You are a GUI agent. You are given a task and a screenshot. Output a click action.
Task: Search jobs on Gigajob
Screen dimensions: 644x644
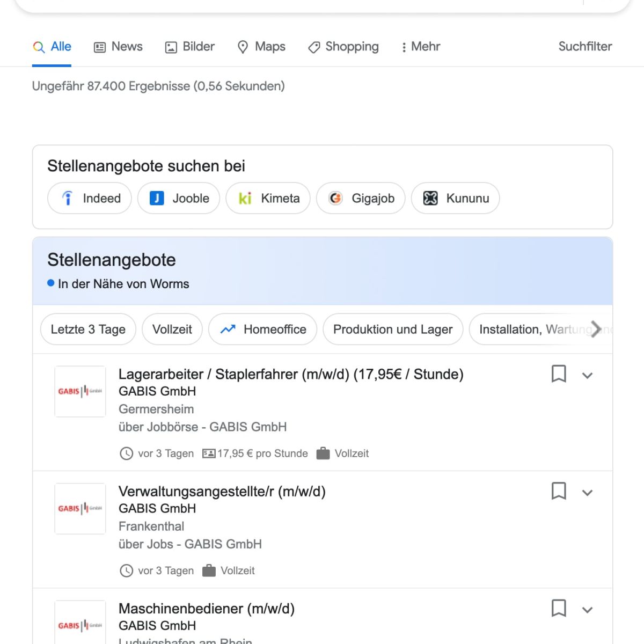361,198
